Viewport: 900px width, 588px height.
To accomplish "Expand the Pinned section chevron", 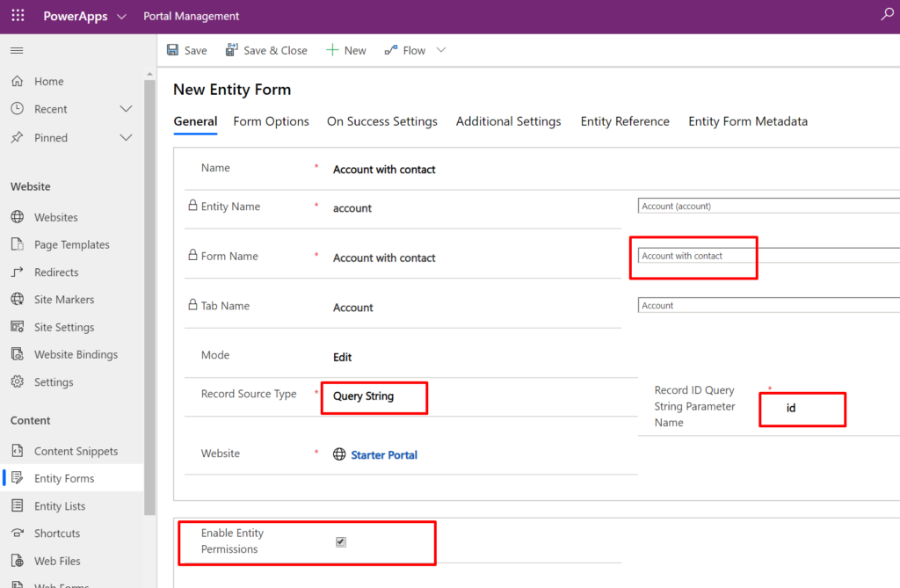I will click(x=126, y=137).
